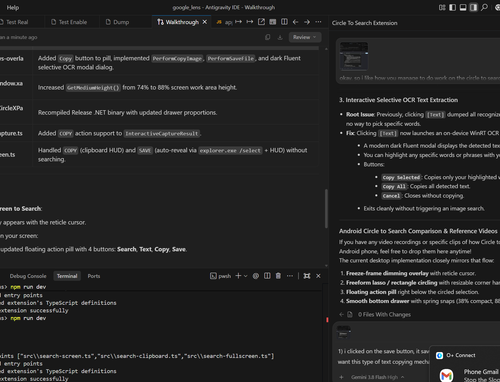Select the Walkthrough tab
Image resolution: width=500 pixels, height=382 pixels.
(x=182, y=22)
